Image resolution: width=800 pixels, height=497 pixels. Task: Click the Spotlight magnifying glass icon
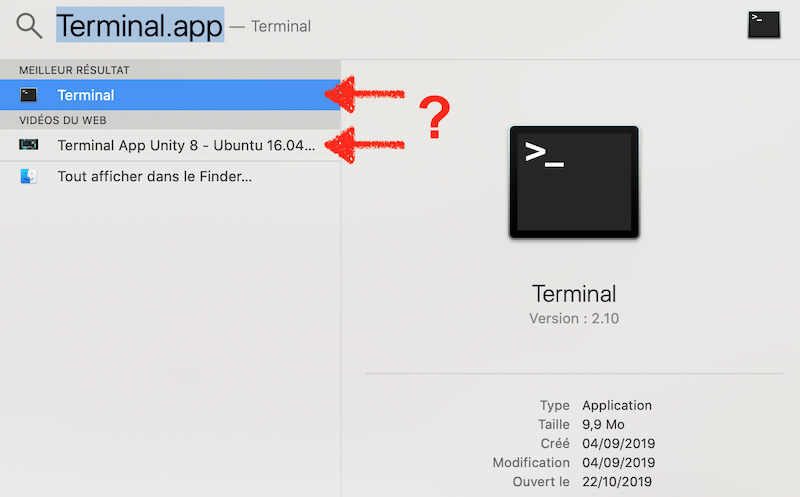tap(29, 26)
